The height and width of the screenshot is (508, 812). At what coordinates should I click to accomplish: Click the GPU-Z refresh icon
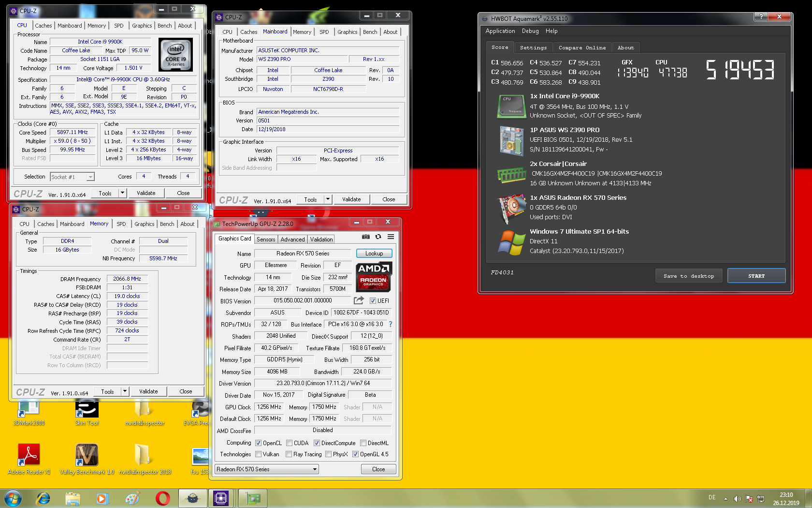coord(378,237)
